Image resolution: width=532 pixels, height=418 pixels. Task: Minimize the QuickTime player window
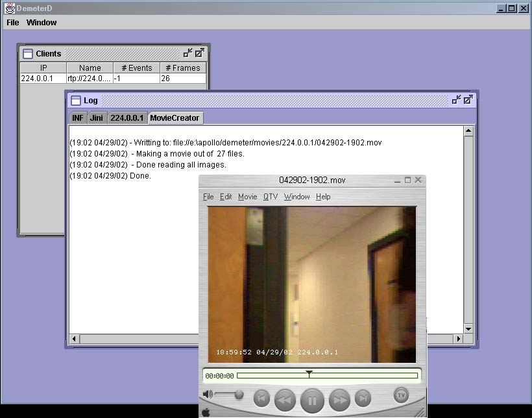click(397, 180)
